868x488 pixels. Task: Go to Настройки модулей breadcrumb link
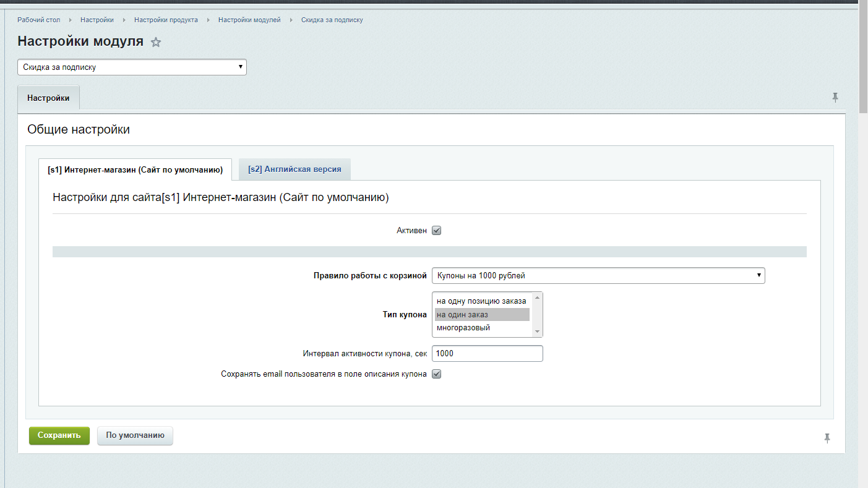[x=249, y=20]
